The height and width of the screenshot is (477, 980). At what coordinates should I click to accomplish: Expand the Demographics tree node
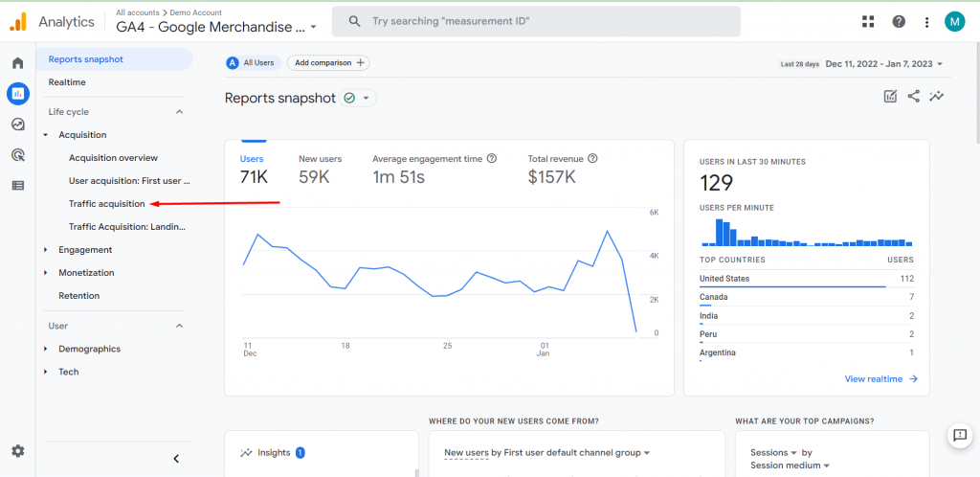point(46,349)
